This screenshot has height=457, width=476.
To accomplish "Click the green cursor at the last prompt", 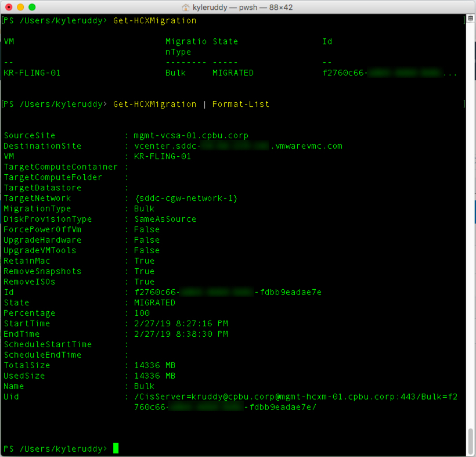I will pyautogui.click(x=116, y=448).
